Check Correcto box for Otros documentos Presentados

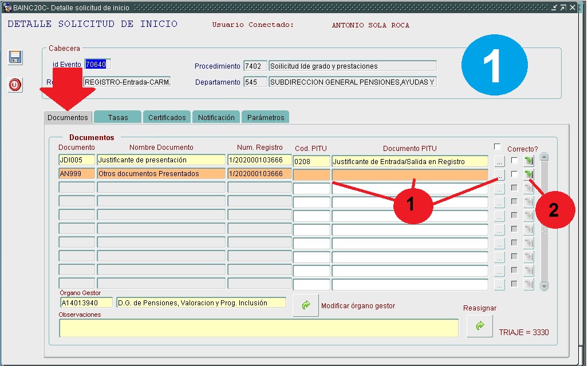point(515,174)
